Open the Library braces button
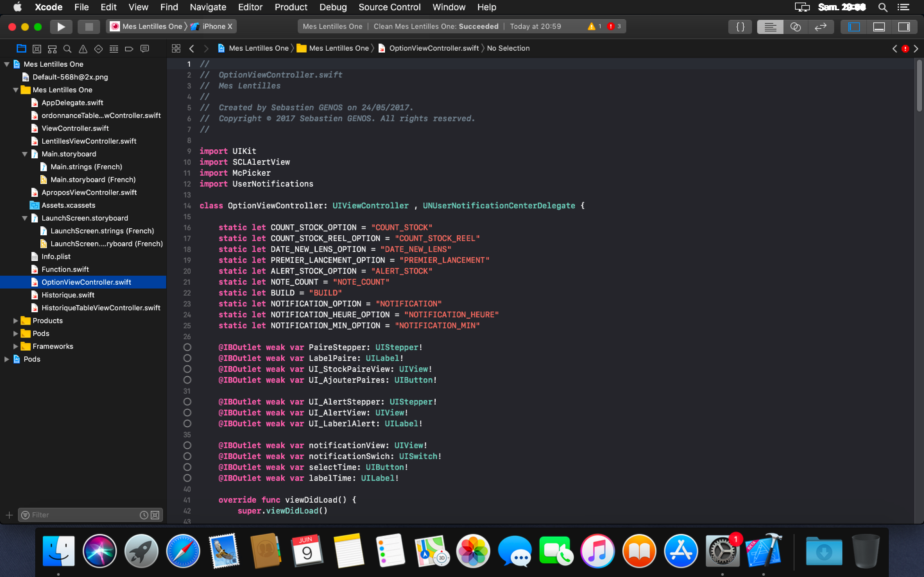The width and height of the screenshot is (924, 577). pyautogui.click(x=740, y=27)
